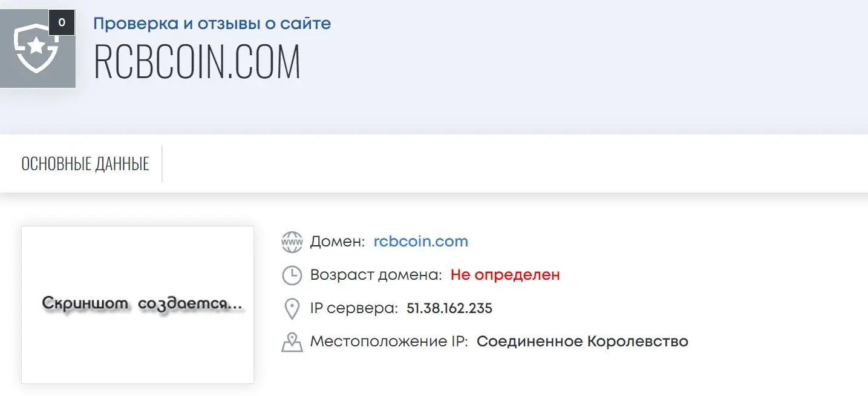
Task: Click the Домен field label
Action: (x=338, y=242)
